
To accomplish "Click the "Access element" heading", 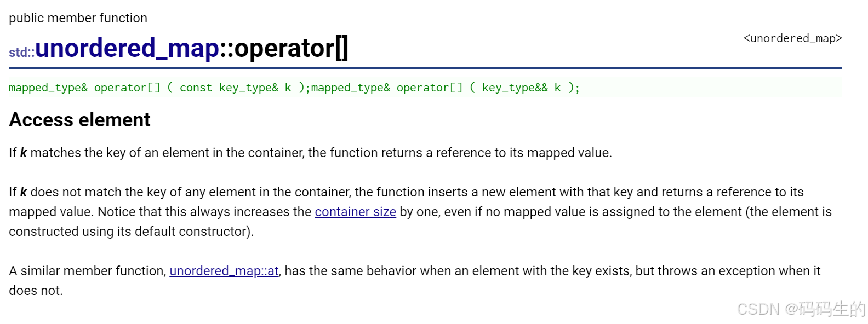I will (x=79, y=120).
